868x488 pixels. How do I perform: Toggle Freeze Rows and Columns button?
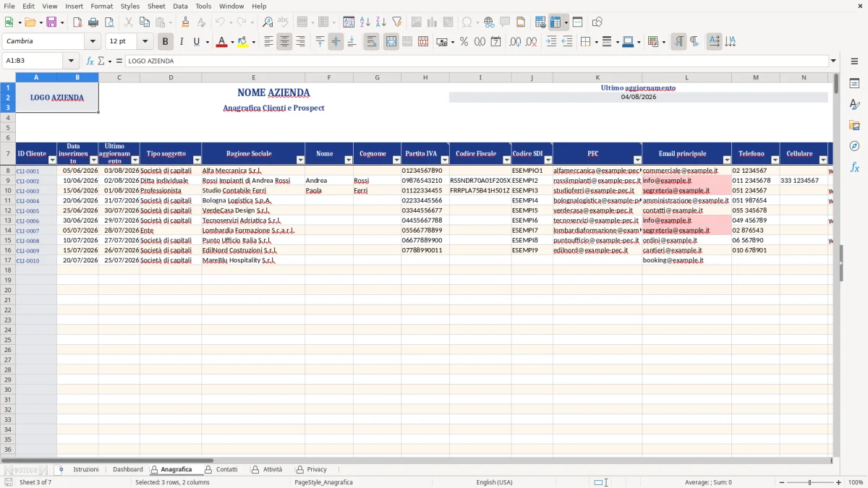pos(556,22)
